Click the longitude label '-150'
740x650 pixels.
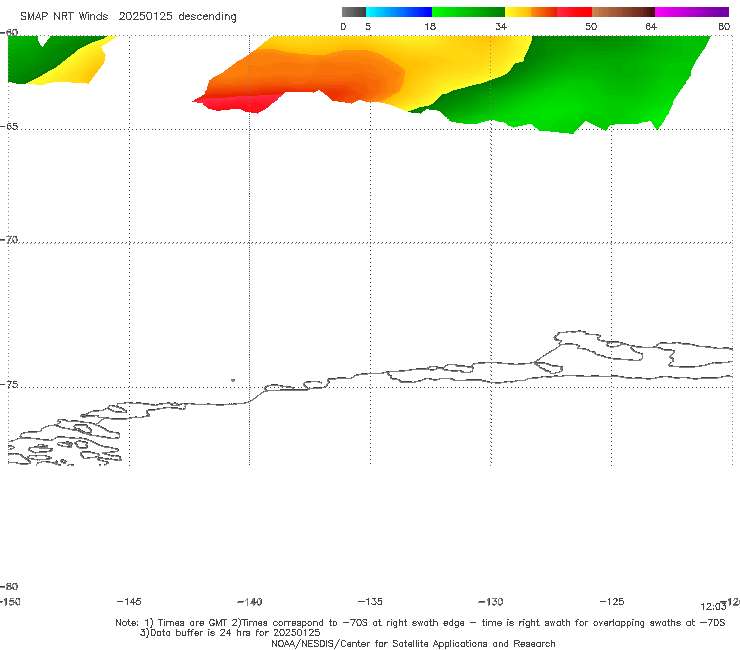(9, 601)
